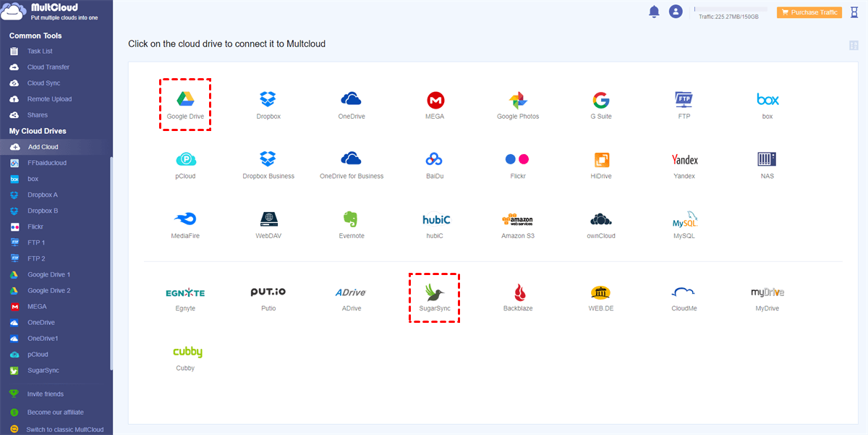
Task: Connect SugarSync from the cloud grid
Action: [x=435, y=297]
